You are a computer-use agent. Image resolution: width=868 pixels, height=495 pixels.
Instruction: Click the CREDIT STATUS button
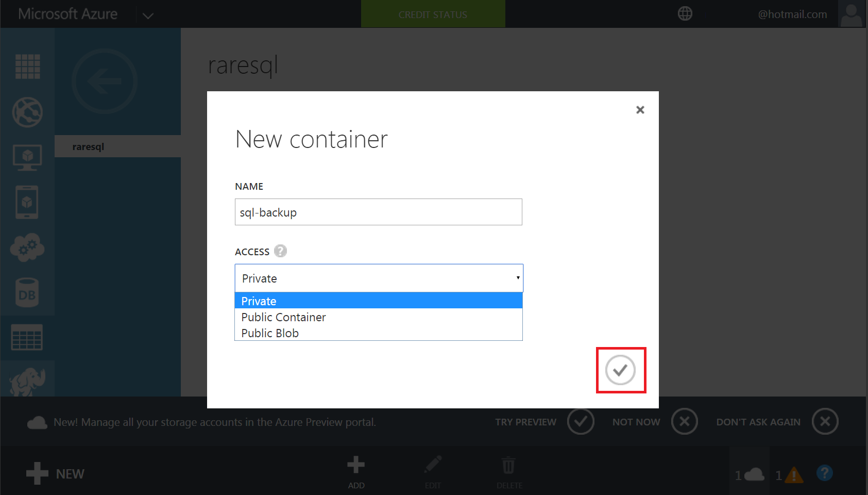(433, 14)
